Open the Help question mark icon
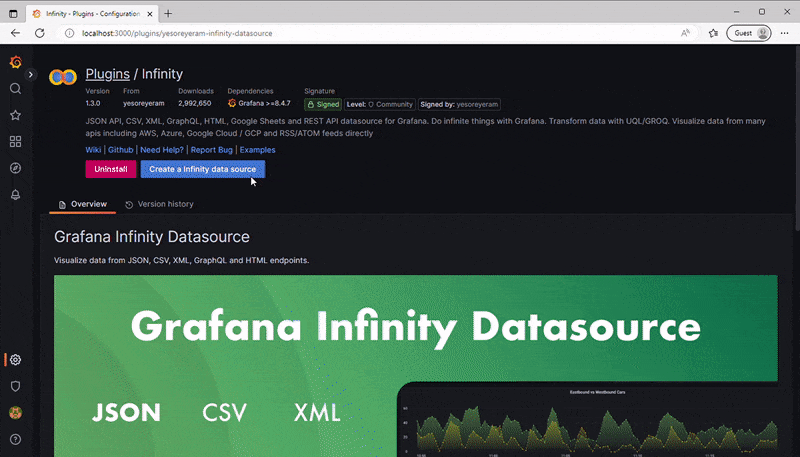 tap(15, 439)
